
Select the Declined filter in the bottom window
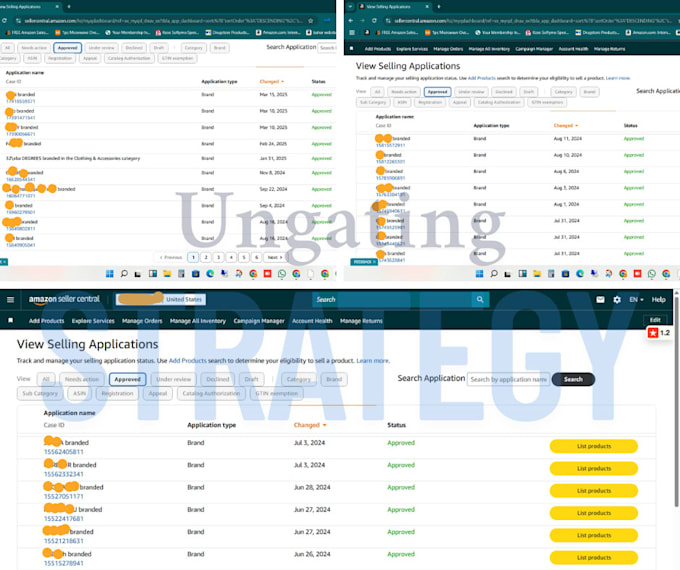[x=218, y=379]
